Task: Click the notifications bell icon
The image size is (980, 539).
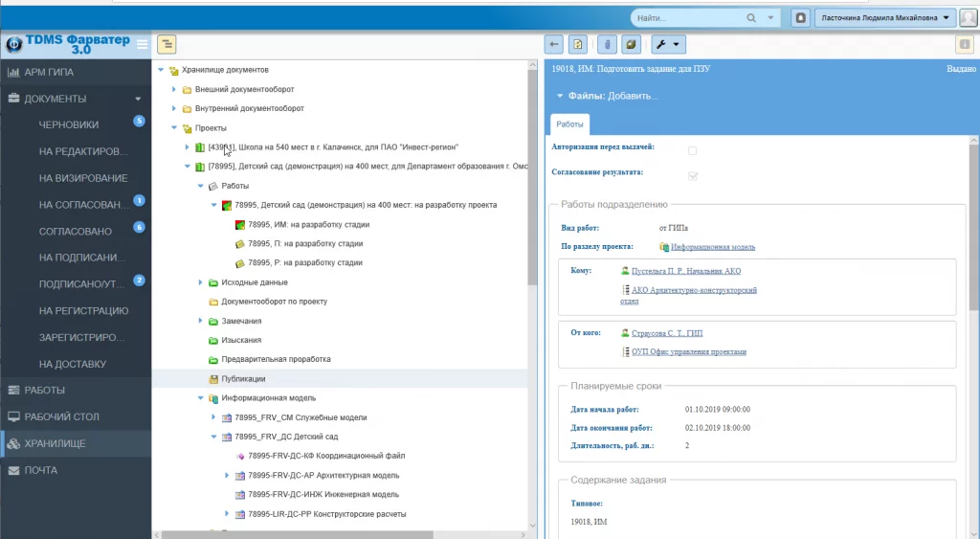Action: click(800, 17)
